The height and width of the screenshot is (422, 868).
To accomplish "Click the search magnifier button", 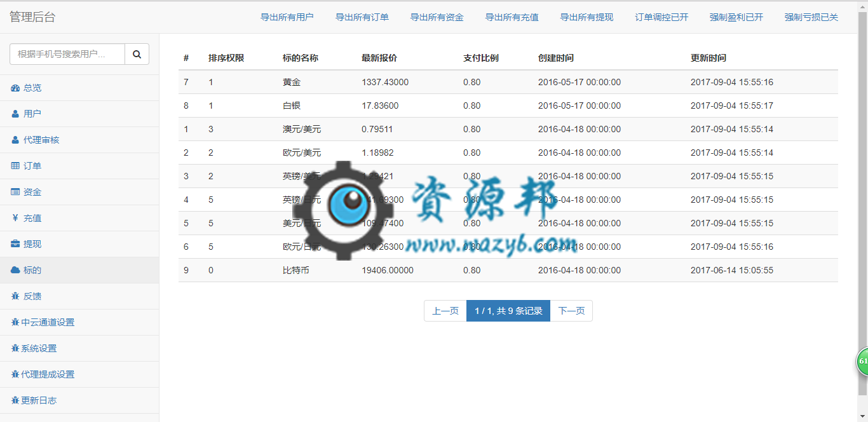I will click(137, 54).
